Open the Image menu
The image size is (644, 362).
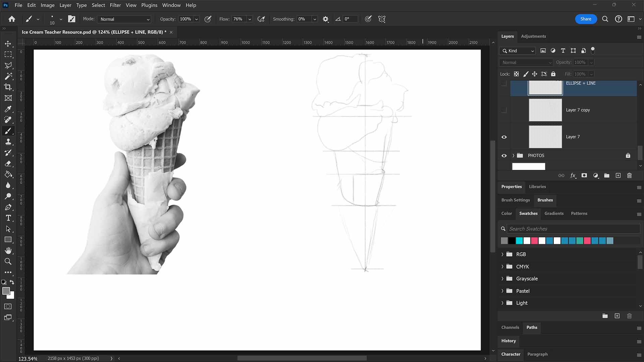click(48, 5)
